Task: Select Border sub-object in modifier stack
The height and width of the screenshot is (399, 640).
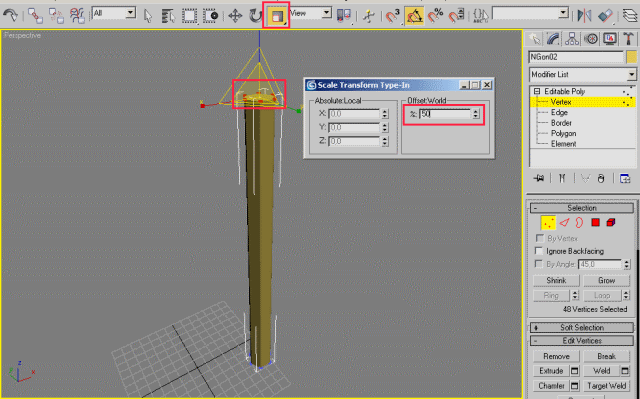Action: [561, 123]
